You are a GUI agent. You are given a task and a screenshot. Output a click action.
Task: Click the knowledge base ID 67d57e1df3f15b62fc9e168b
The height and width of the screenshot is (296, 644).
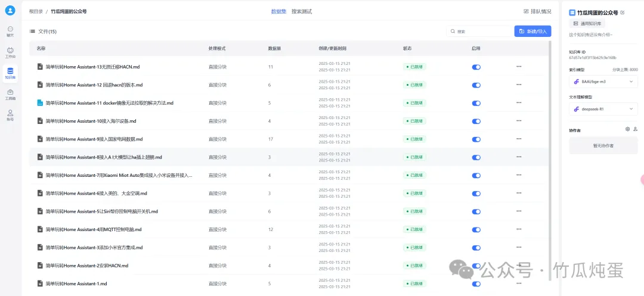[593, 58]
